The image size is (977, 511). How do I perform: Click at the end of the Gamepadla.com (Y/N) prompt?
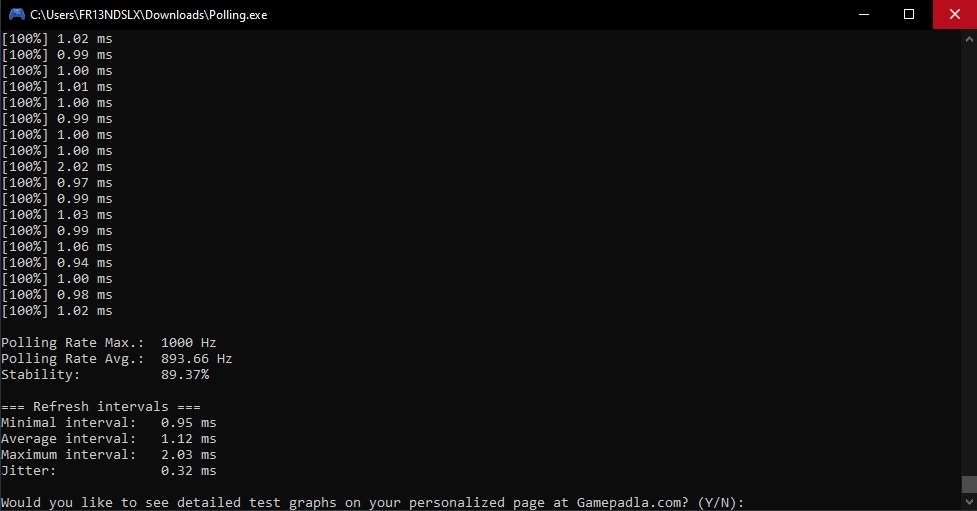[746, 502]
